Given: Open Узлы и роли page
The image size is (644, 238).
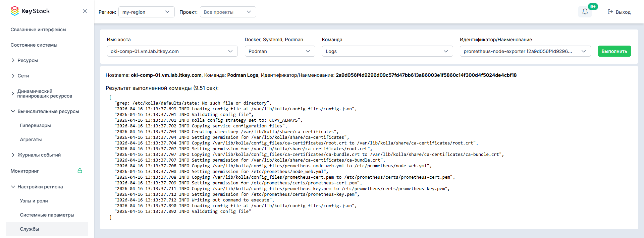Looking at the screenshot, I should point(34,201).
